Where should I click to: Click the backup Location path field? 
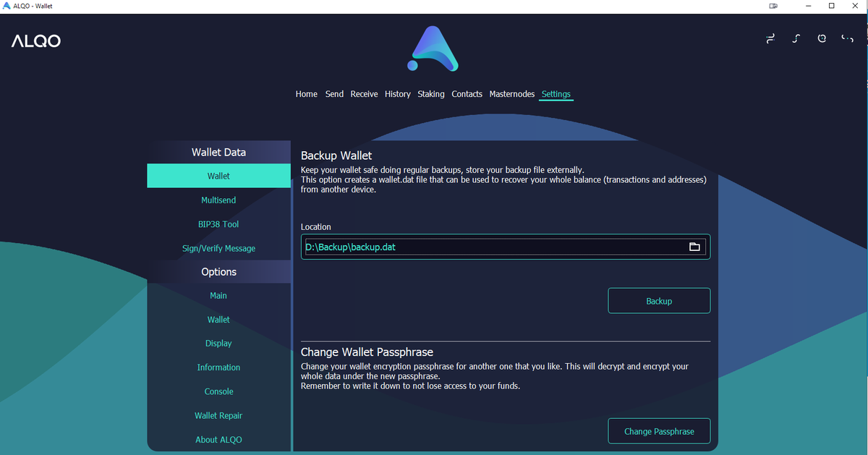[506, 247]
